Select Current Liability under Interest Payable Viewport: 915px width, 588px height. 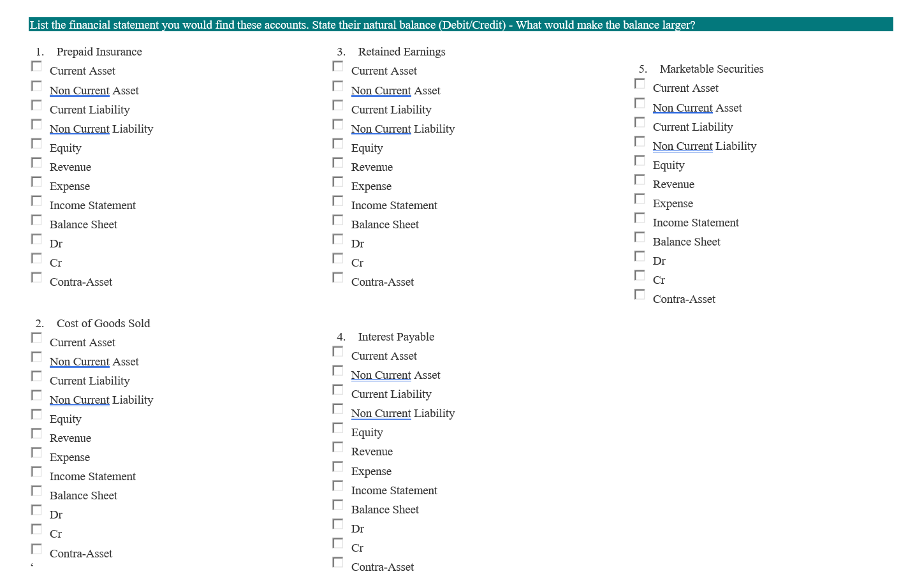click(x=337, y=389)
